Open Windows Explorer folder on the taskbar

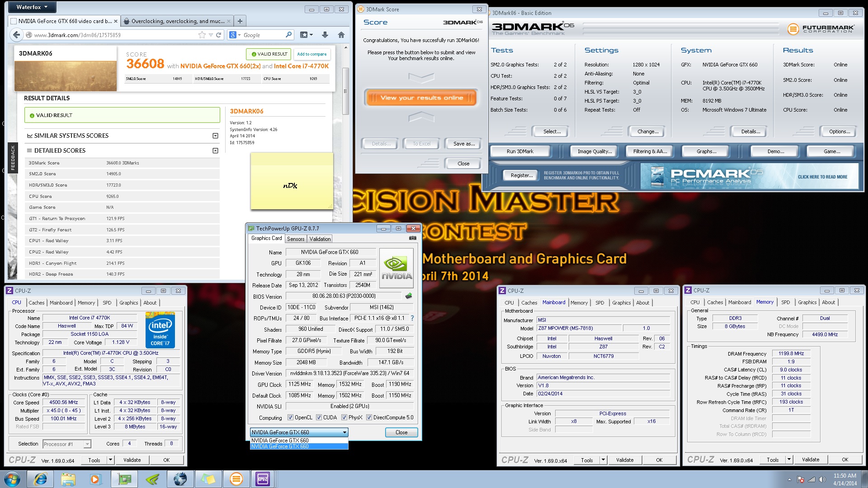pyautogui.click(x=68, y=479)
